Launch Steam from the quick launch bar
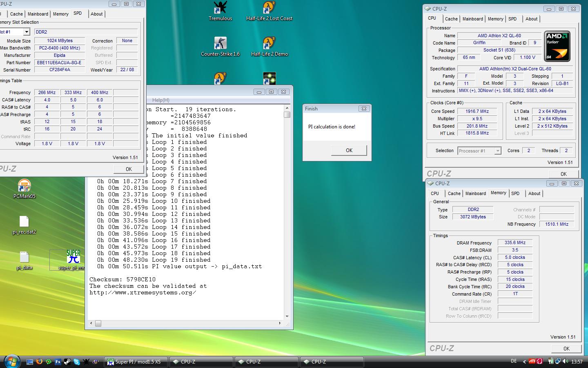Image resolution: width=588 pixels, height=368 pixels. (x=67, y=362)
